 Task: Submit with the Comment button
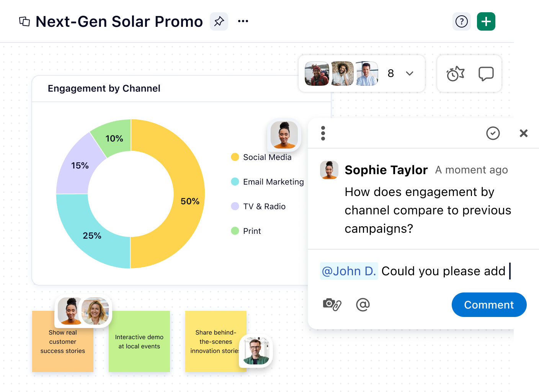(x=489, y=305)
